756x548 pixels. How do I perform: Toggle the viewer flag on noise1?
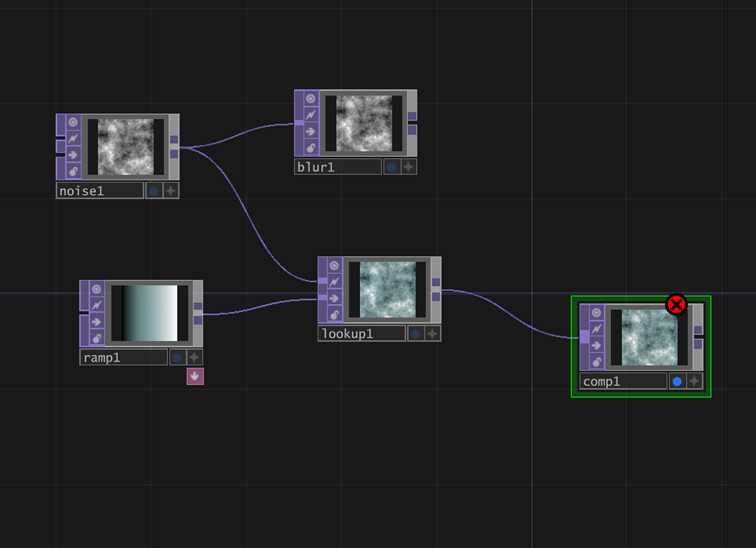click(x=73, y=122)
